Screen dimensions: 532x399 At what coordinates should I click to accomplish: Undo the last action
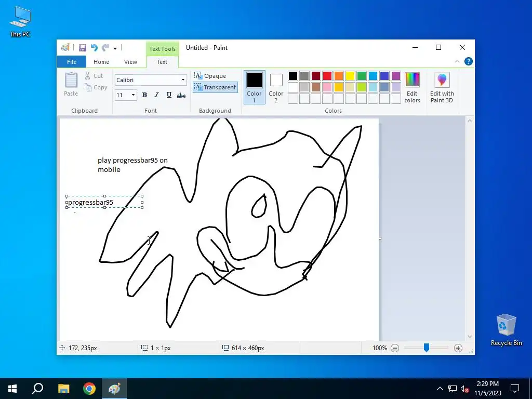coord(94,48)
